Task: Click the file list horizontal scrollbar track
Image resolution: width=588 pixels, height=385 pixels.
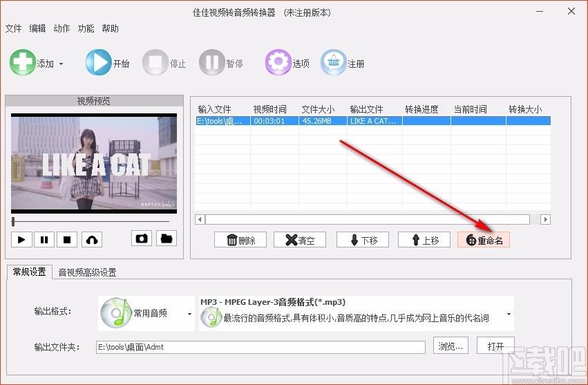Action: pyautogui.click(x=368, y=219)
